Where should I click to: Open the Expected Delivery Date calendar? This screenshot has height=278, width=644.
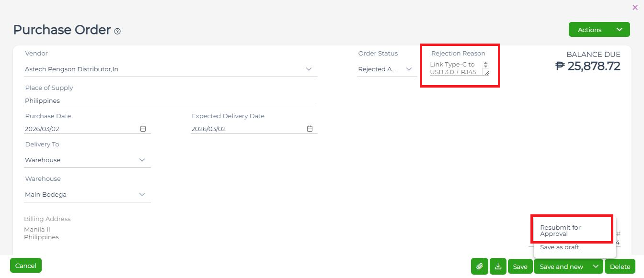[x=310, y=129]
